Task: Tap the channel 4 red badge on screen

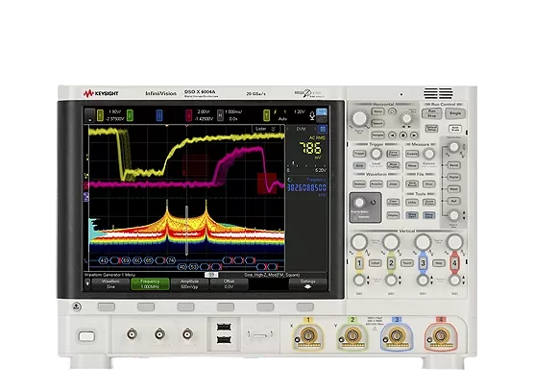Action: [188, 115]
